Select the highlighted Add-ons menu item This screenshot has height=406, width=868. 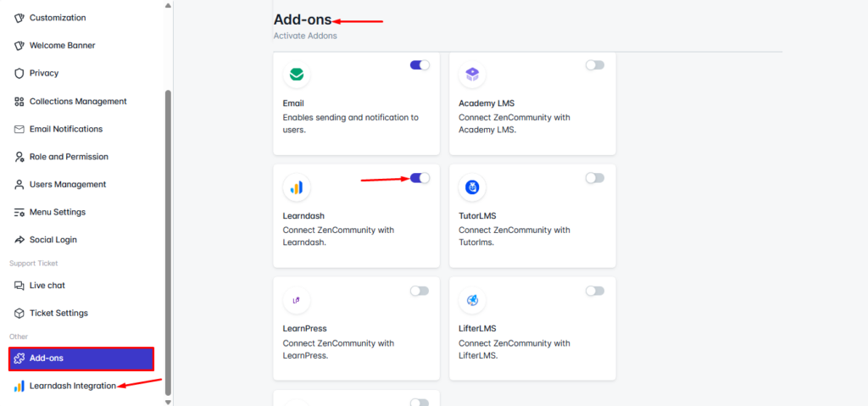point(81,359)
